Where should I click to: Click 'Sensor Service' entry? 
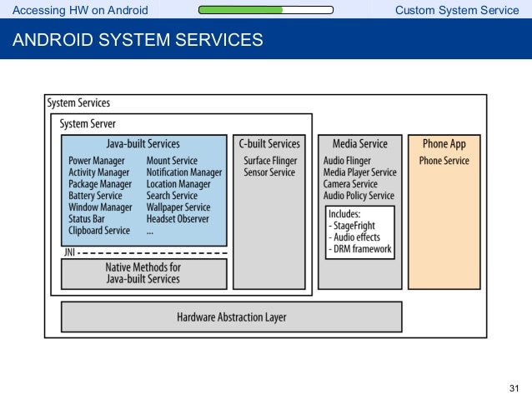click(269, 172)
